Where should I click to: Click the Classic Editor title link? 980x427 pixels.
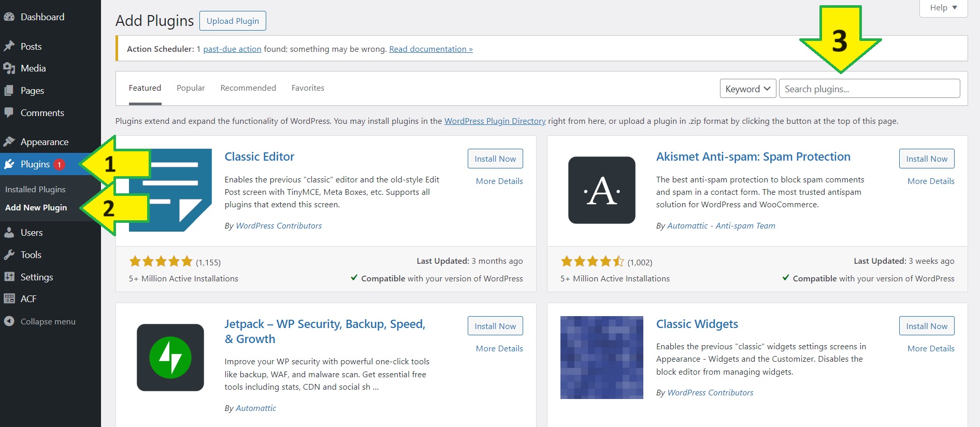tap(260, 156)
